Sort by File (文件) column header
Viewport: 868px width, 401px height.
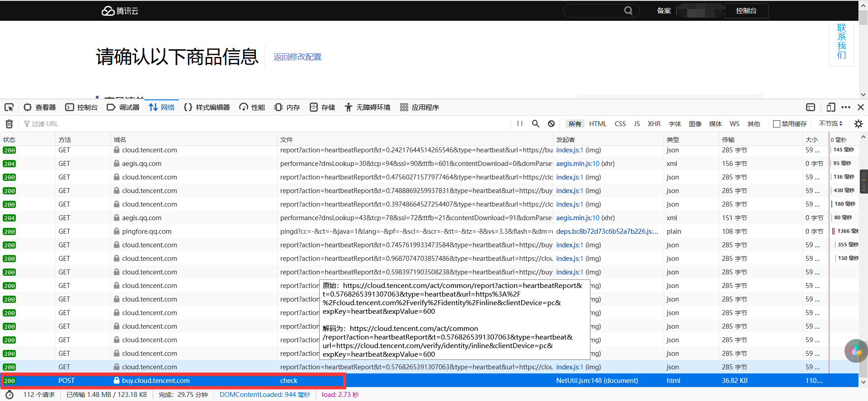[x=415, y=139]
